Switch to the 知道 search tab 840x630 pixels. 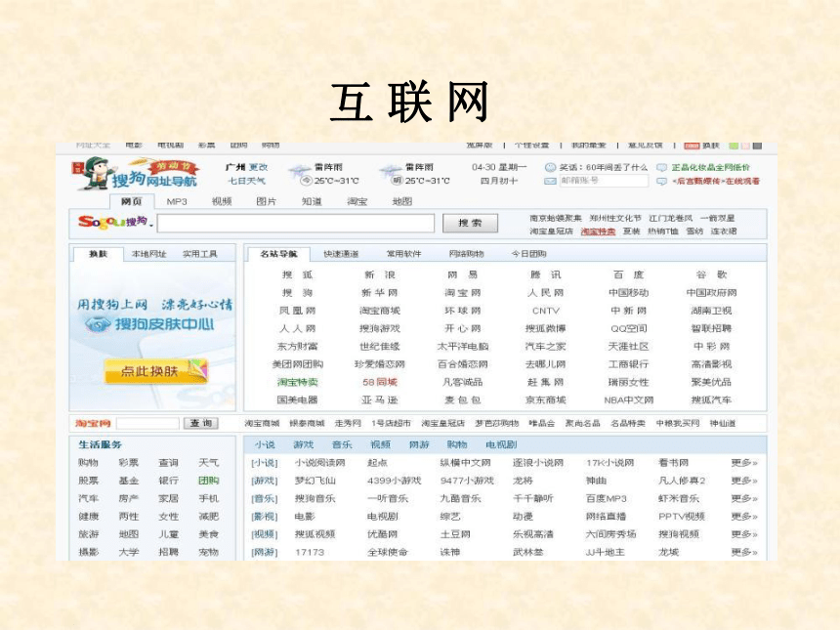tap(312, 201)
